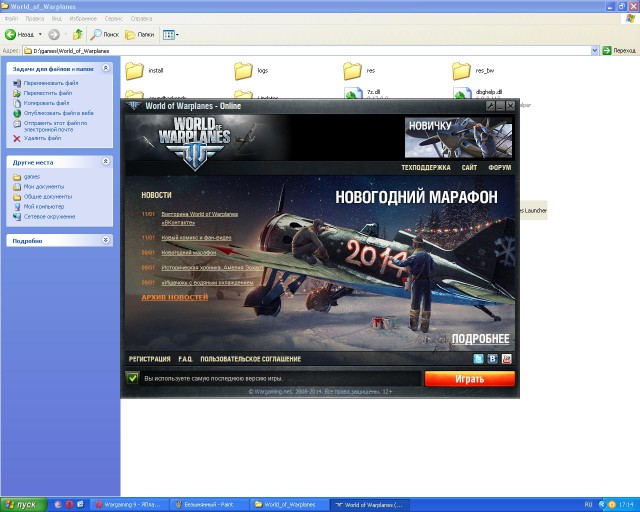Click Переместить файл in tasks pane

click(x=48, y=93)
